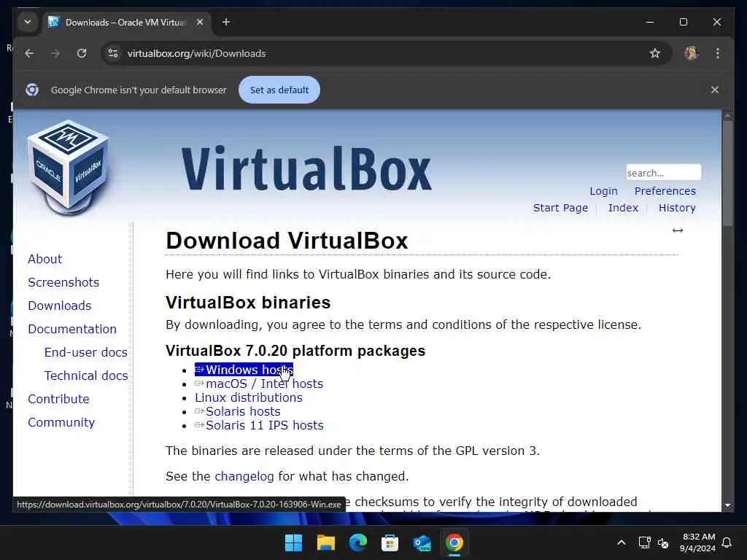Open Linux distributions link

pos(249,397)
